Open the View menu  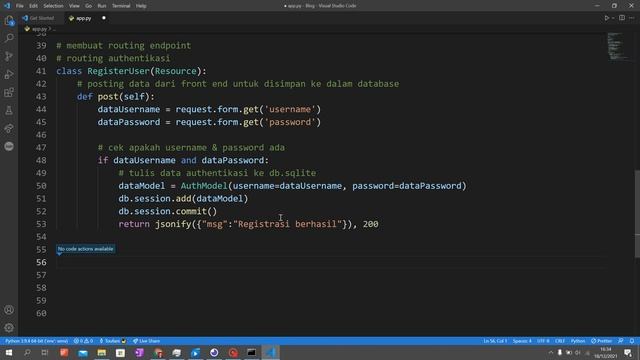[x=74, y=6]
